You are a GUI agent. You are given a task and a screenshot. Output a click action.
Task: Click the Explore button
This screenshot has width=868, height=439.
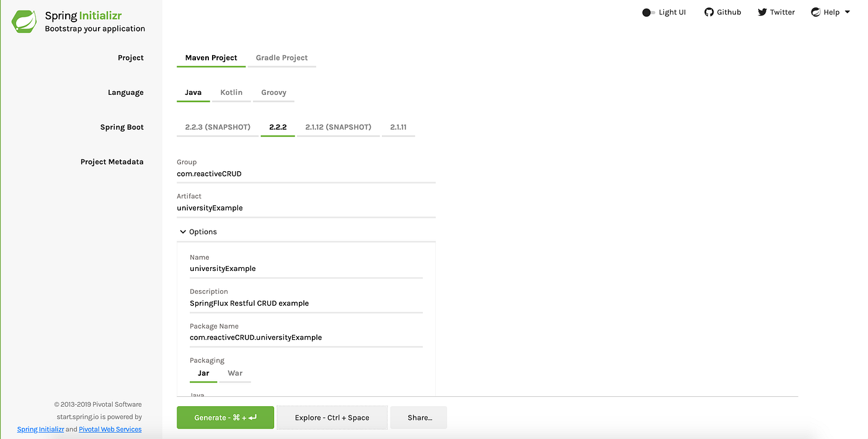pos(332,417)
